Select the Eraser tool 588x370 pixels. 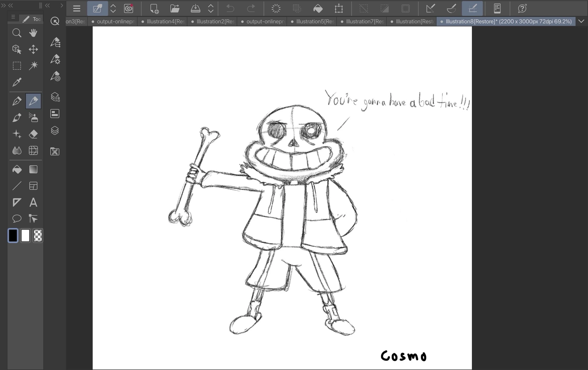[33, 134]
